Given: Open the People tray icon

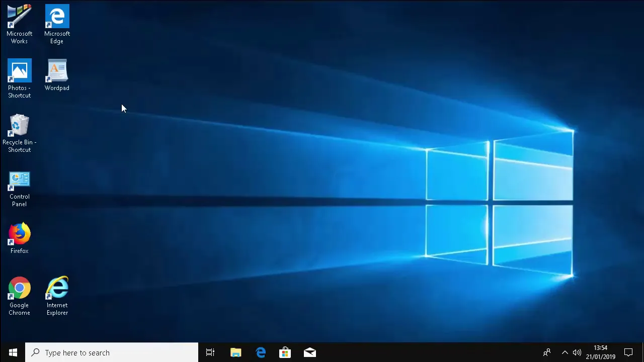Looking at the screenshot, I should point(547,352).
